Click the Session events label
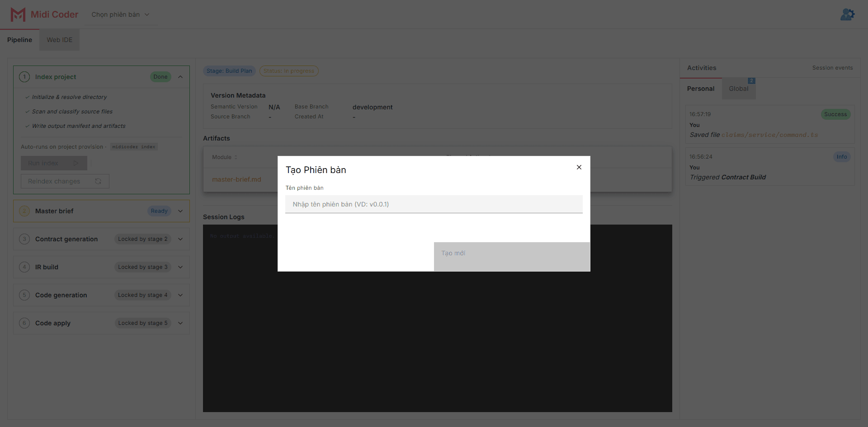 click(832, 68)
